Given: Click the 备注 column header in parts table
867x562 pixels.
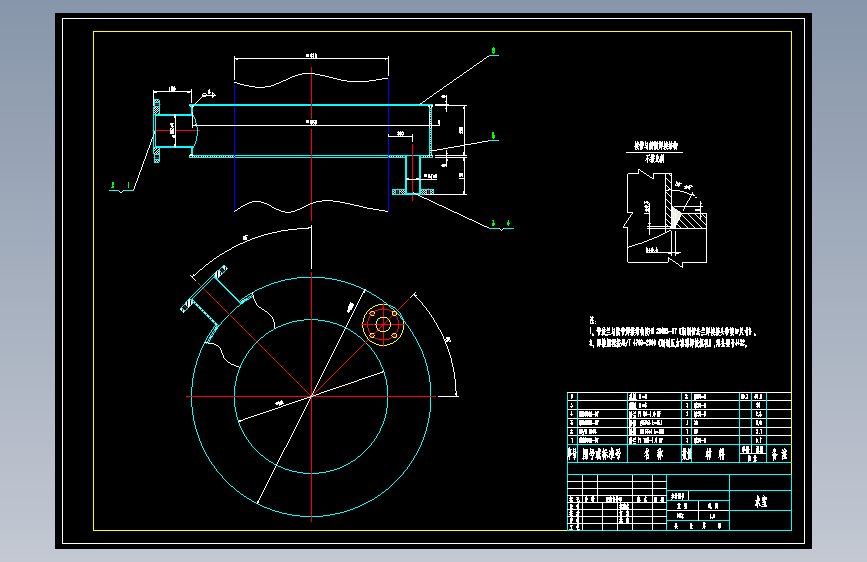Looking at the screenshot, I should (779, 455).
